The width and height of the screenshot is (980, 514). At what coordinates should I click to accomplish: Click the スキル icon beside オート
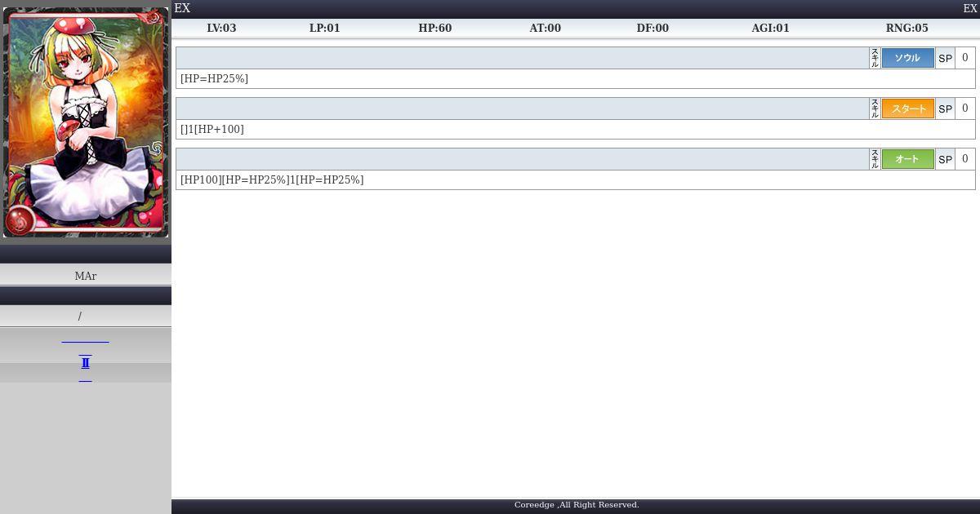coord(875,159)
